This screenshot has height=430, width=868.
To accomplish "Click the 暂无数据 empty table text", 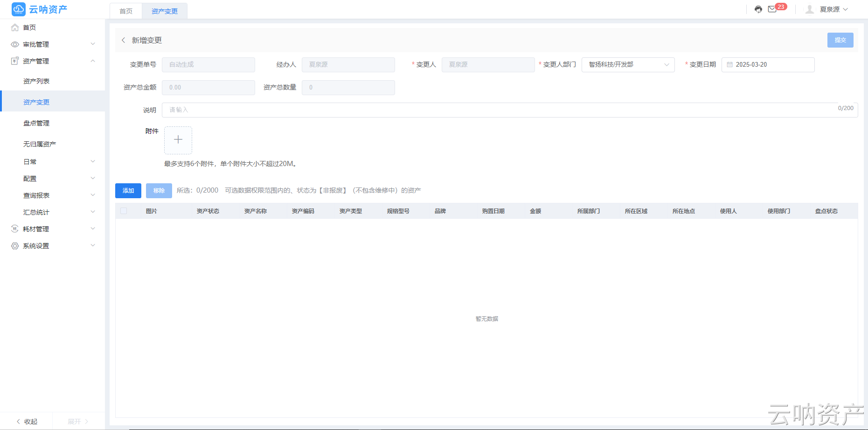I will tap(487, 319).
